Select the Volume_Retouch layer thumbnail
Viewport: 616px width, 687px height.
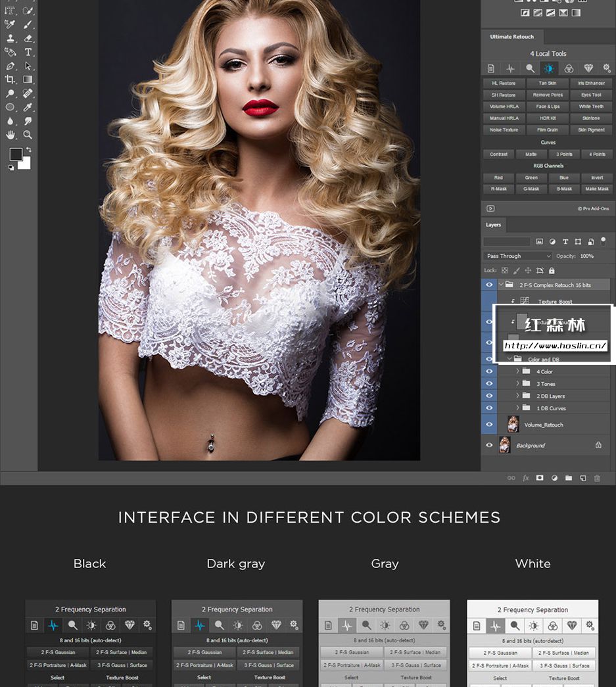[513, 424]
